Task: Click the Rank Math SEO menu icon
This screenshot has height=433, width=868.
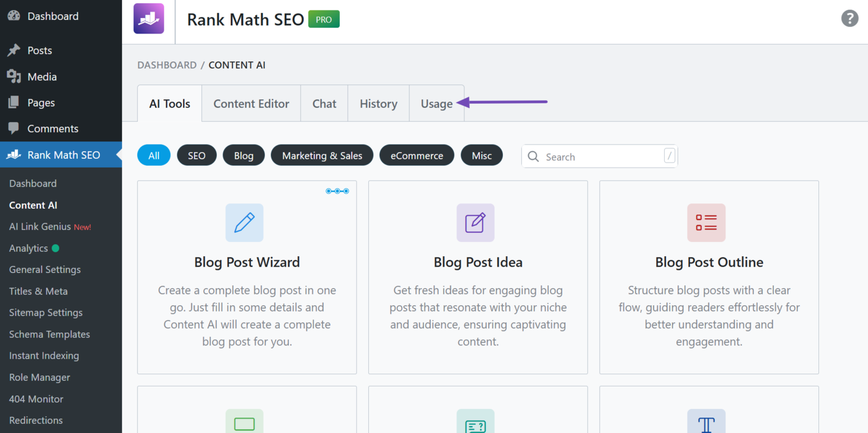Action: (14, 154)
